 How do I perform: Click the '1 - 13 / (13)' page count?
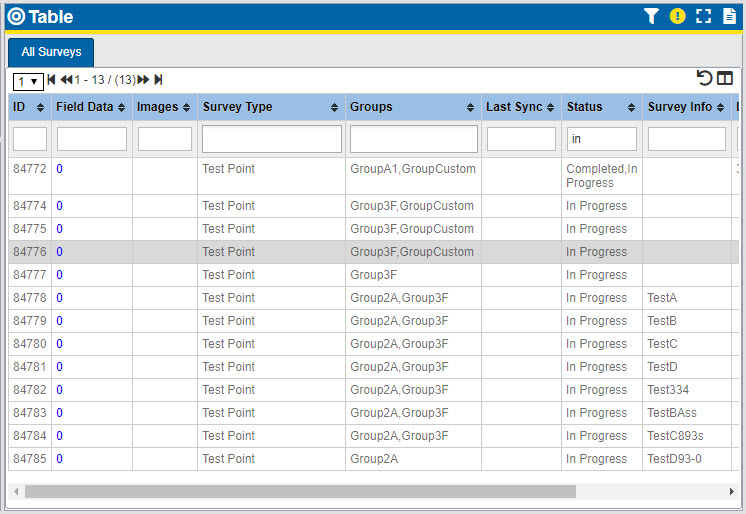coord(105,79)
